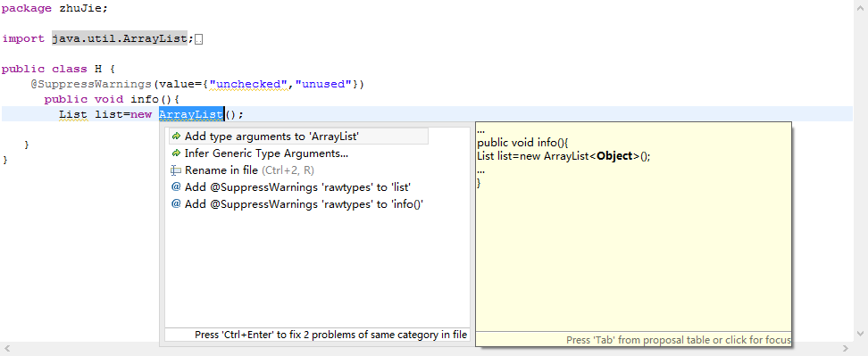
Task: Click 'Press Tab from proposal table' status text
Action: click(x=678, y=339)
